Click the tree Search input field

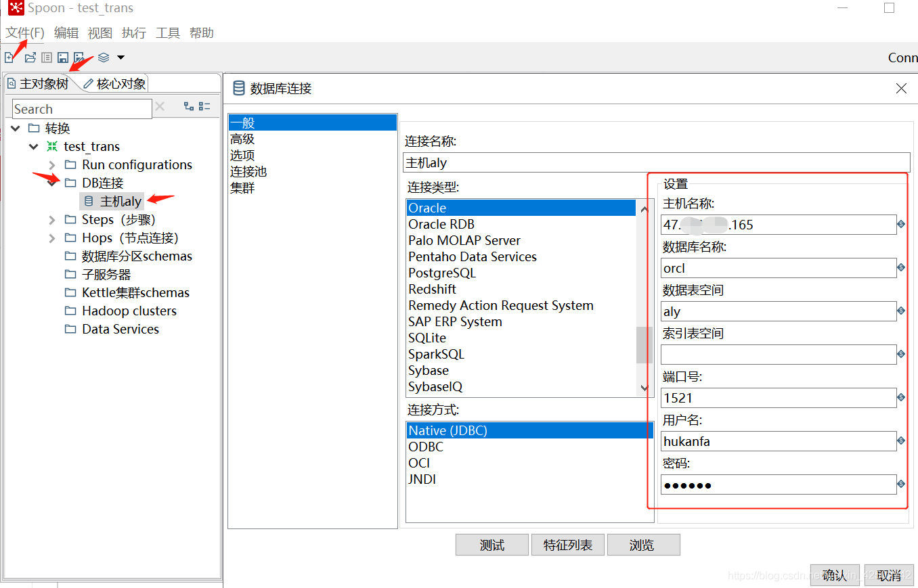click(x=82, y=109)
